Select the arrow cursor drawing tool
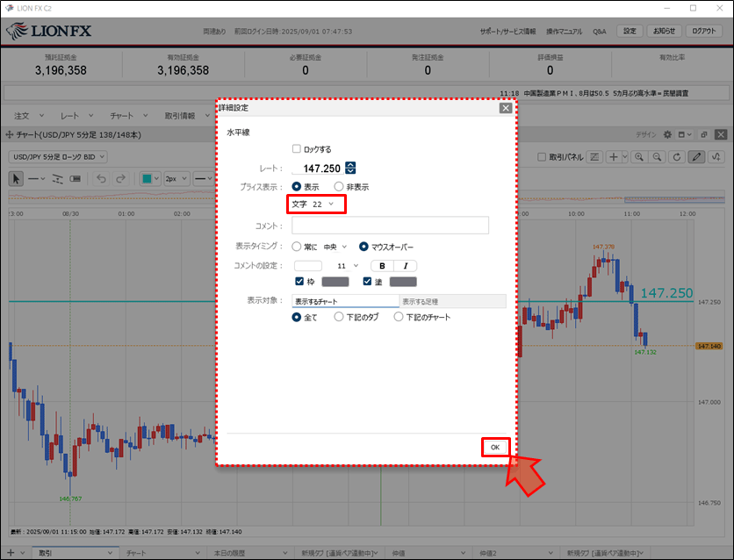Image resolution: width=734 pixels, height=560 pixels. 16,179
